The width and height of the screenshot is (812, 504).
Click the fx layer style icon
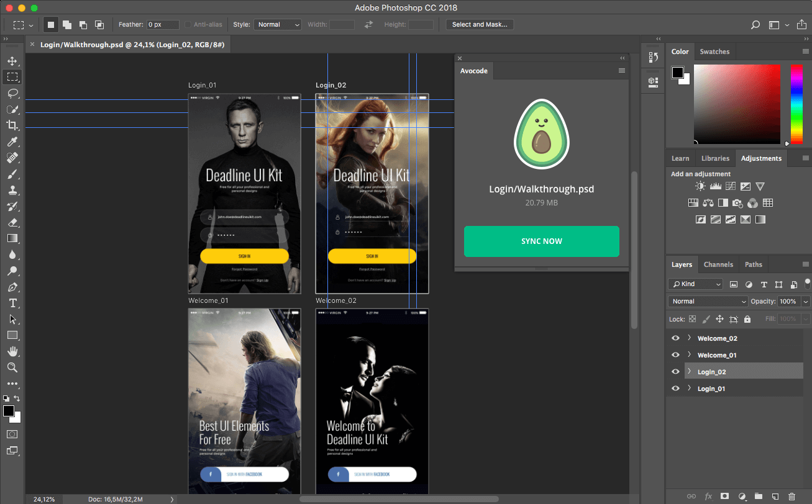(x=708, y=497)
